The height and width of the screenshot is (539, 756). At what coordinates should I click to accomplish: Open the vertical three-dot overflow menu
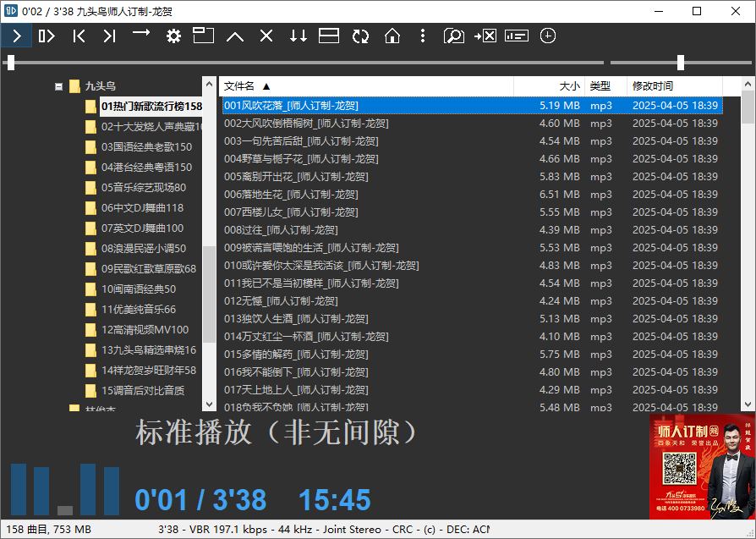tap(422, 36)
